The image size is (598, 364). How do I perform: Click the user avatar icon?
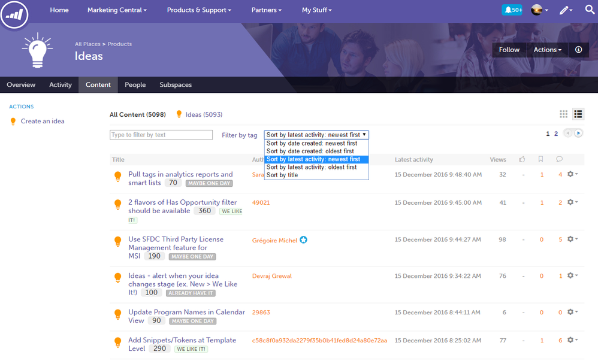pyautogui.click(x=539, y=10)
